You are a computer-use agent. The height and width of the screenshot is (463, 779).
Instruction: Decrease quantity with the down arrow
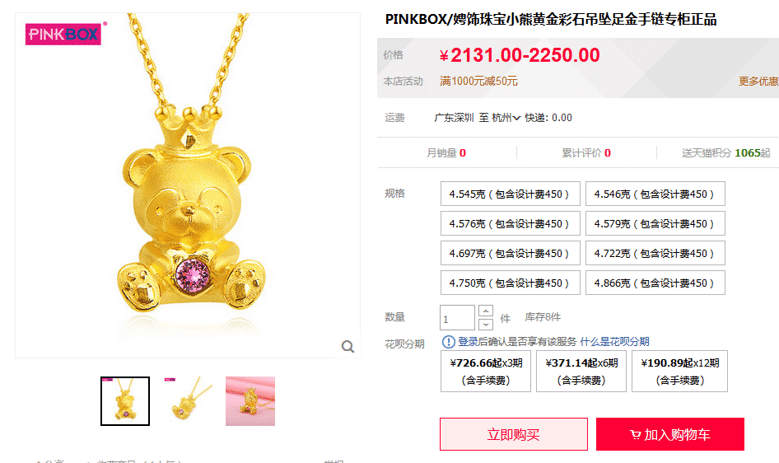click(485, 324)
